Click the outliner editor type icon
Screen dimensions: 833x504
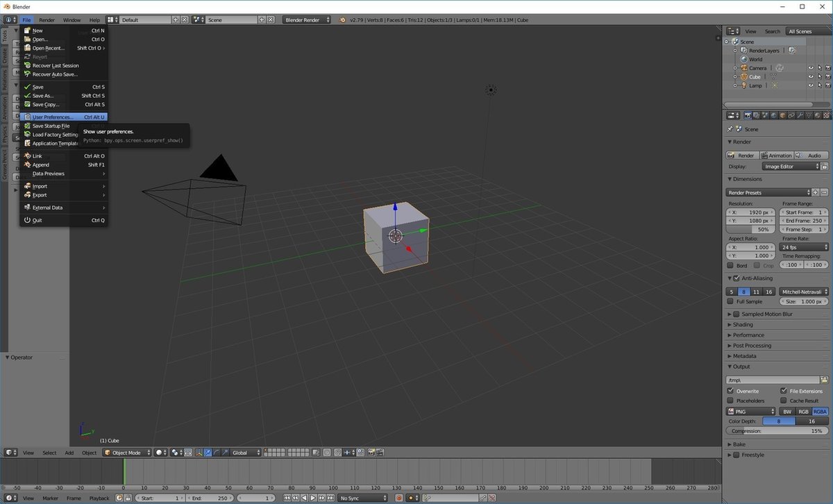pyautogui.click(x=732, y=31)
